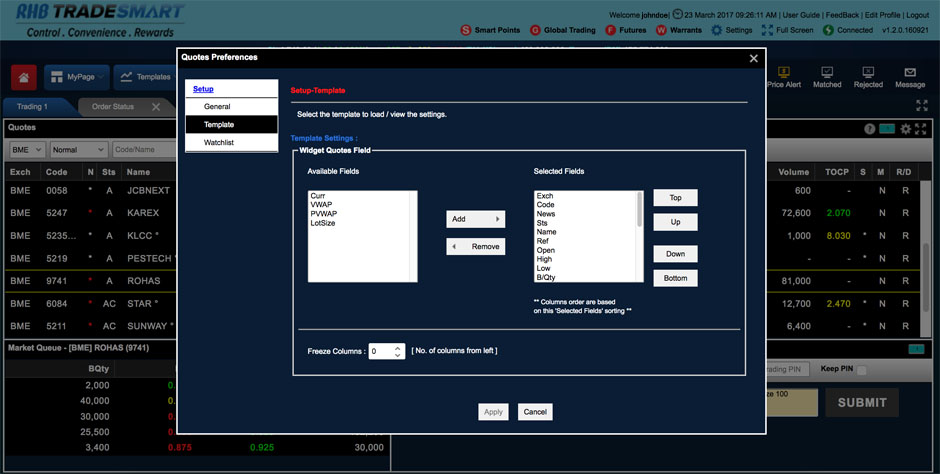Expand the Normal board dropdown
This screenshot has width=940, height=474.
(x=78, y=149)
